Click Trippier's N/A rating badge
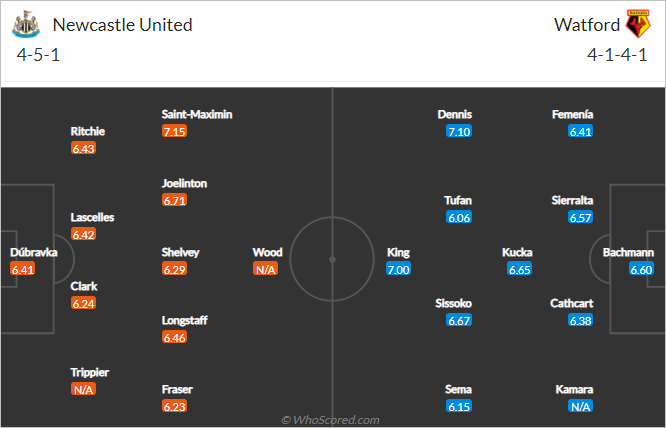Viewport: 666px width, 428px height. tap(83, 389)
